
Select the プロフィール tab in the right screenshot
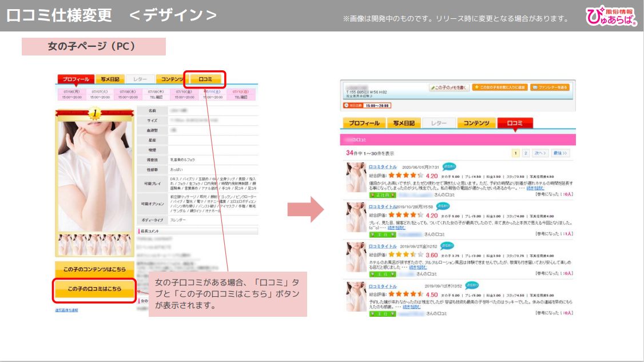tap(364, 123)
